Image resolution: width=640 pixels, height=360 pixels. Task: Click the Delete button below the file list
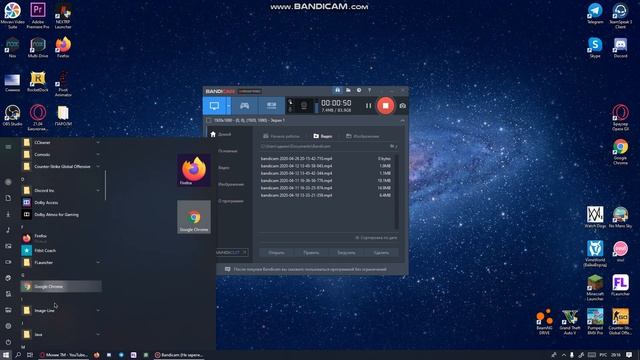click(x=381, y=253)
